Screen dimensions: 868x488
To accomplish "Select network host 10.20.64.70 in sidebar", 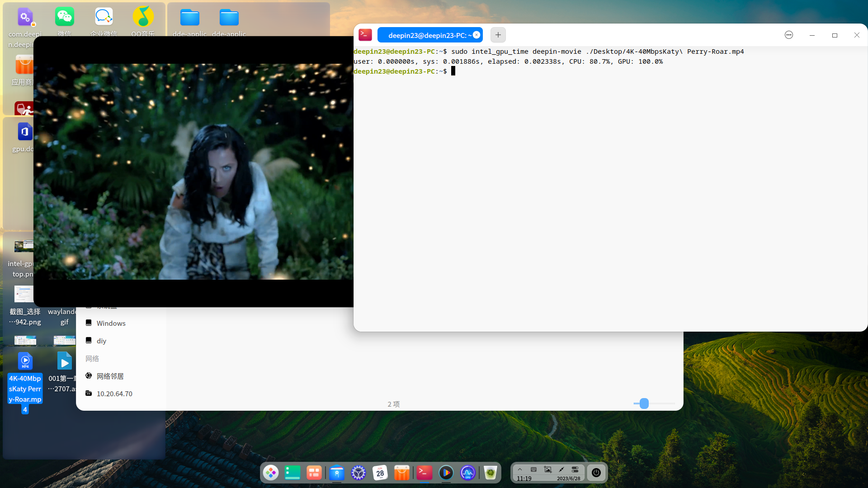I will pyautogui.click(x=114, y=394).
